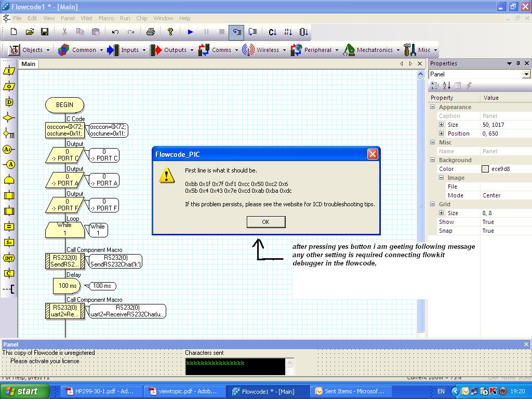Click the New file icon
532x399 pixels.
(14, 32)
